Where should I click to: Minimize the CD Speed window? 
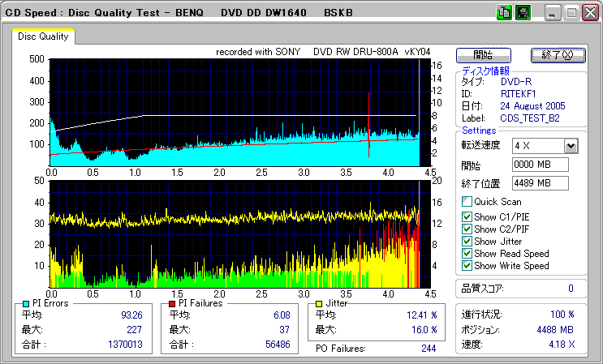[553, 14]
